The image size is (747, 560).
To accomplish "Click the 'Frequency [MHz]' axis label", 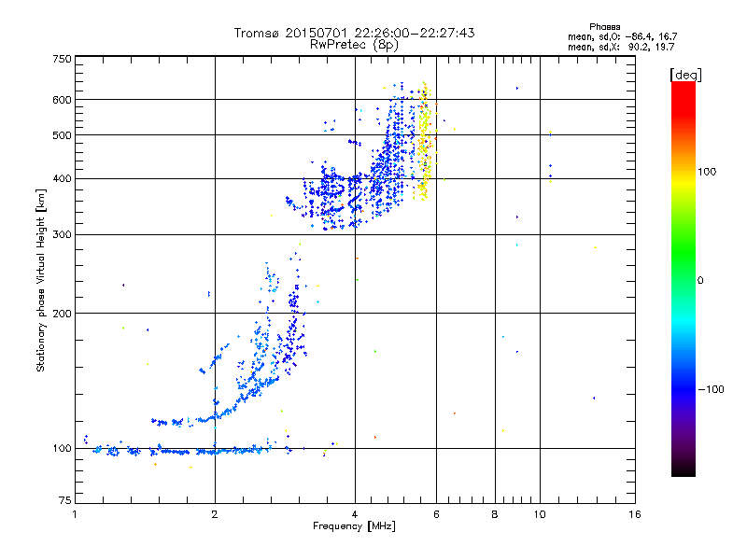I will pyautogui.click(x=354, y=526).
